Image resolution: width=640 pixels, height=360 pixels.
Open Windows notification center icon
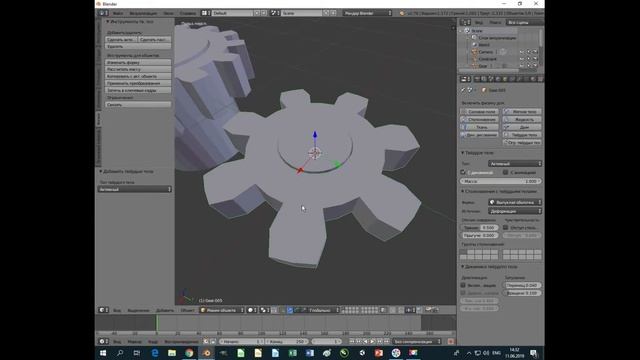click(x=533, y=353)
